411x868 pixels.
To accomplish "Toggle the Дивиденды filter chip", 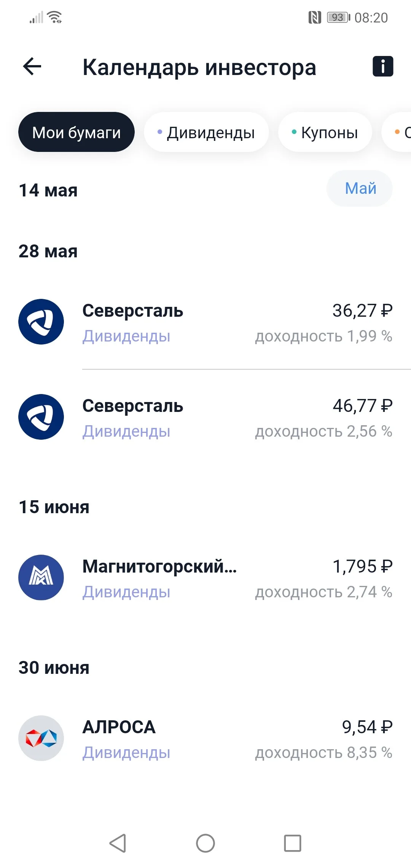I will 206,132.
